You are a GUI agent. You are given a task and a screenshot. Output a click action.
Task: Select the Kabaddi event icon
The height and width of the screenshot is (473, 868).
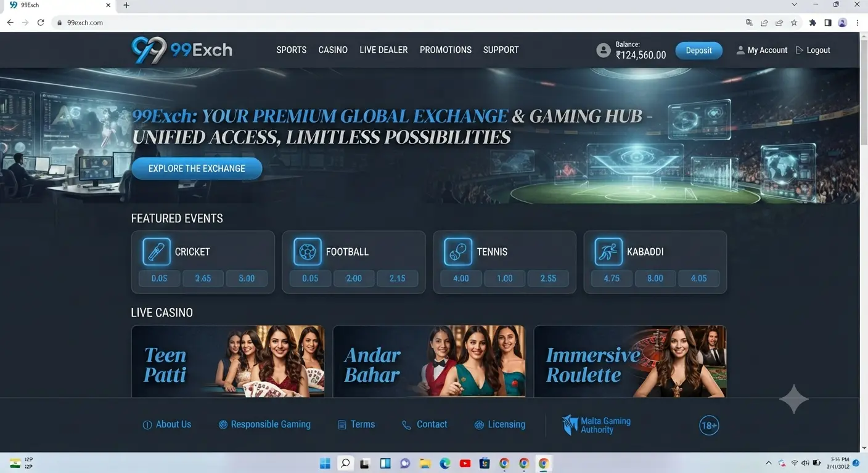pyautogui.click(x=608, y=251)
